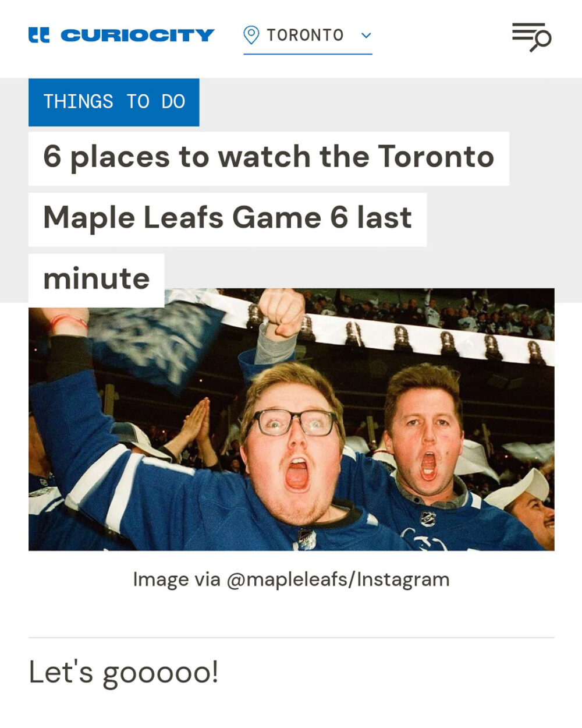Open the THINGS TO DO category tag
The height and width of the screenshot is (728, 582).
[114, 102]
